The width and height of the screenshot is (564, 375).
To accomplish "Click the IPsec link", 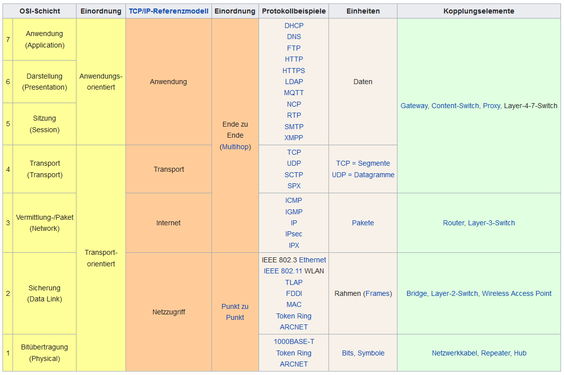I will click(294, 234).
